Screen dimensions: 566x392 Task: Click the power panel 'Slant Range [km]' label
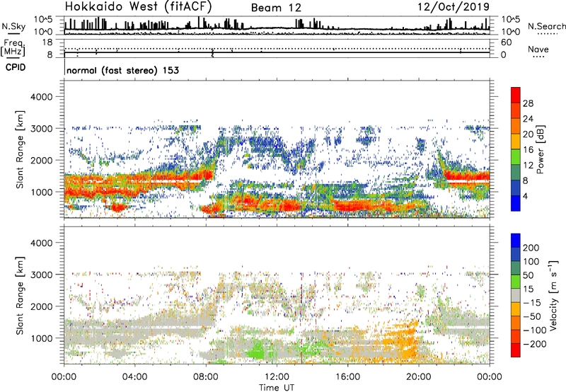tap(20, 149)
